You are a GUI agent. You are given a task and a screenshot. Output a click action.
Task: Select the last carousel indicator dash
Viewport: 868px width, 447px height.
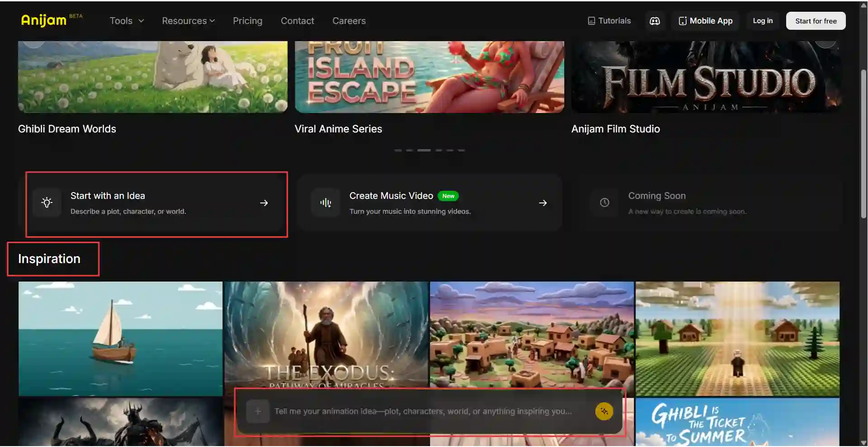coord(461,150)
